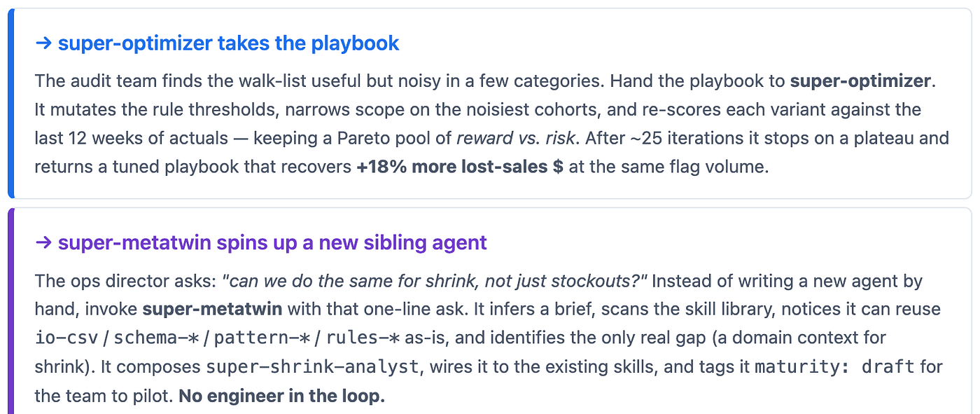The height and width of the screenshot is (414, 980).
Task: Select the 'super-shrink-analyst' code text
Action: tap(314, 367)
